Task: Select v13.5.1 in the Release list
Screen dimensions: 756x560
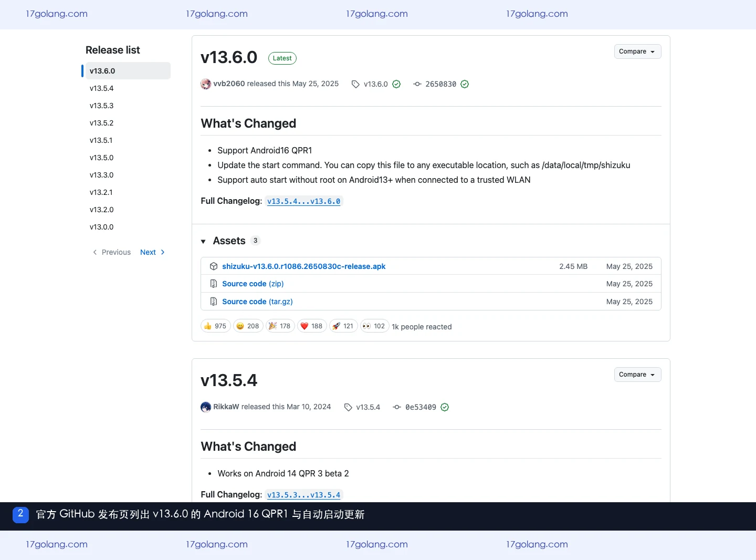Action: (x=128, y=140)
